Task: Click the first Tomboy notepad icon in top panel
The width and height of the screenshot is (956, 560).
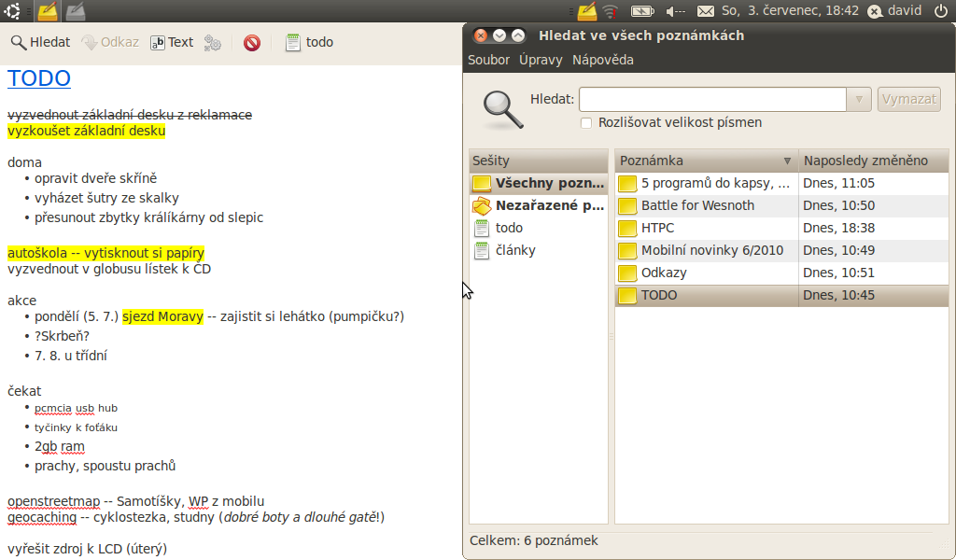Action: tap(47, 11)
